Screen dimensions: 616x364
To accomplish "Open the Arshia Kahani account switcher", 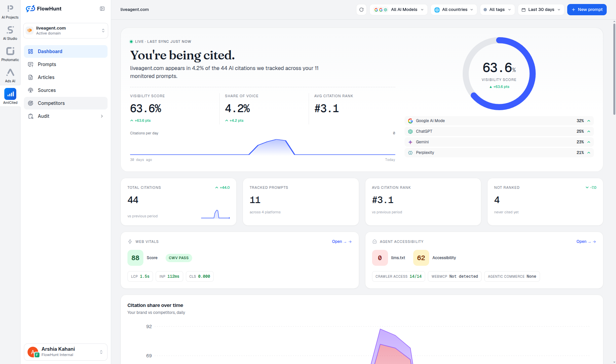I will (66, 352).
